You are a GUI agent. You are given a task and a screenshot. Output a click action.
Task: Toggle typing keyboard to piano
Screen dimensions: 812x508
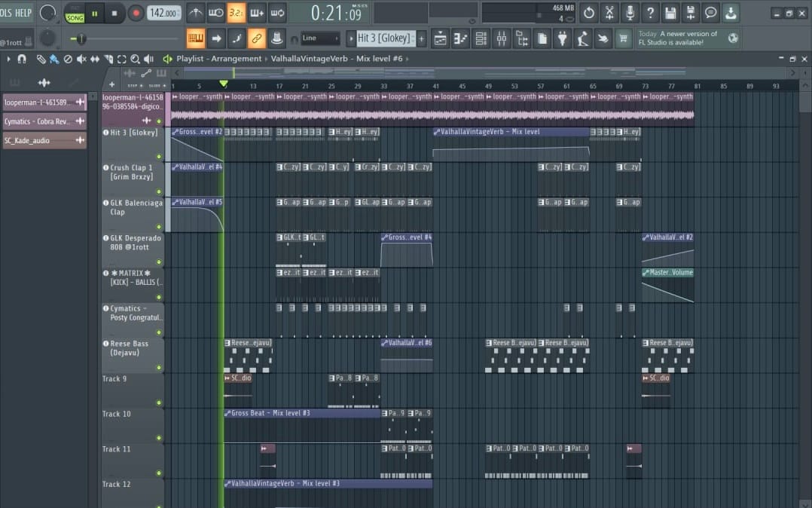(x=196, y=38)
